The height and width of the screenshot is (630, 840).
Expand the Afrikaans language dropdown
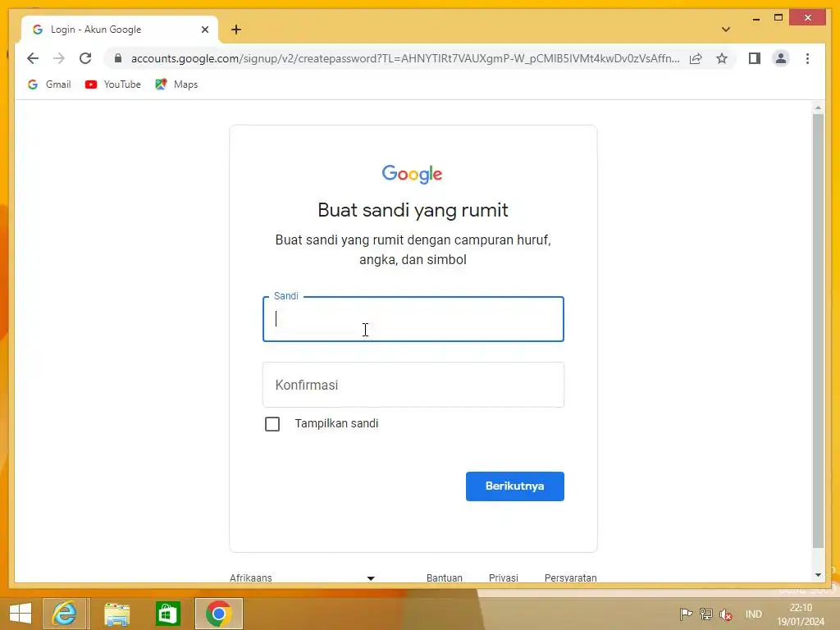[x=303, y=578]
